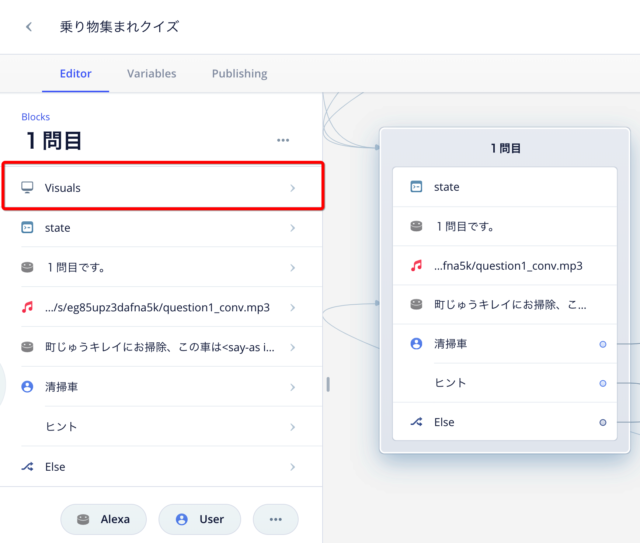Viewport: 640px width, 543px height.
Task: Expand the 清掃車 row chevron in left panel
Action: pos(292,387)
